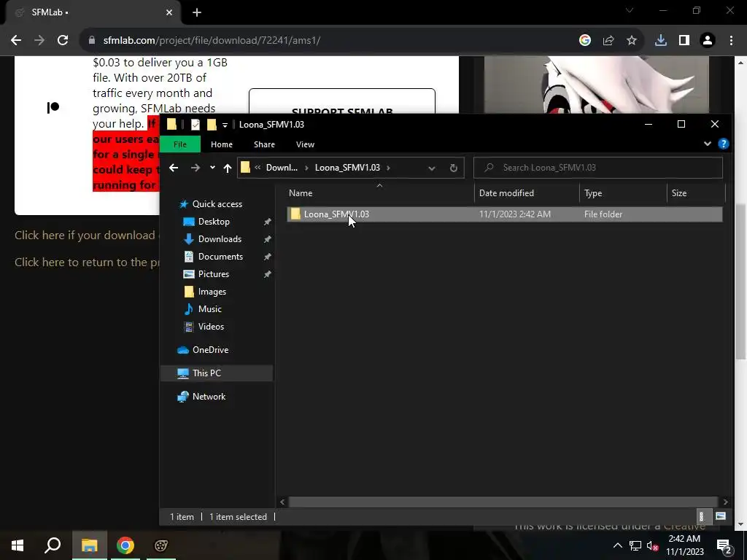Viewport: 747px width, 560px height.
Task: Click share this page icon in Chrome
Action: [608, 41]
